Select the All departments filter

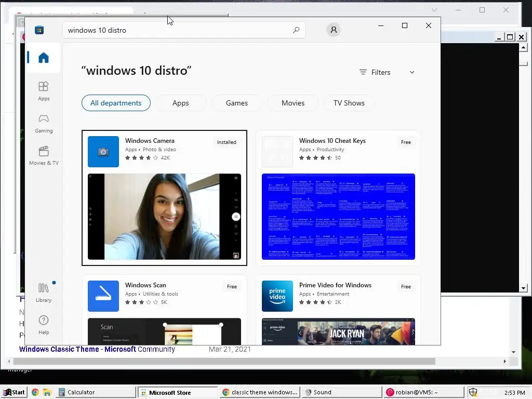(x=116, y=103)
